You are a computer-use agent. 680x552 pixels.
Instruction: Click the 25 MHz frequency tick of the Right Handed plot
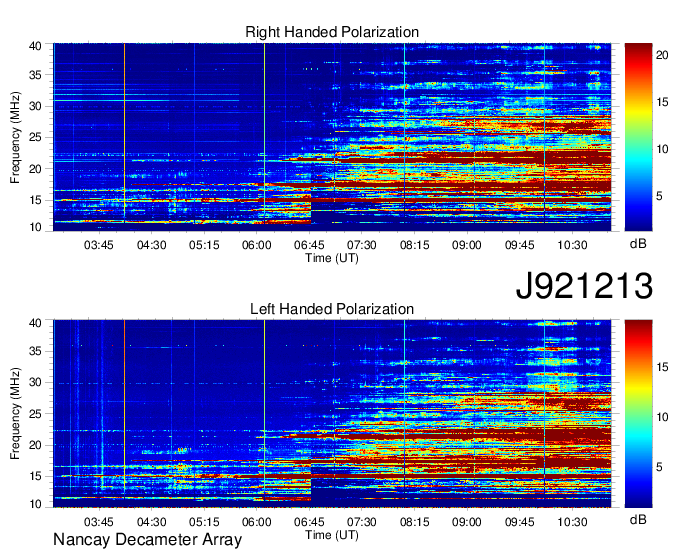pyautogui.click(x=35, y=137)
